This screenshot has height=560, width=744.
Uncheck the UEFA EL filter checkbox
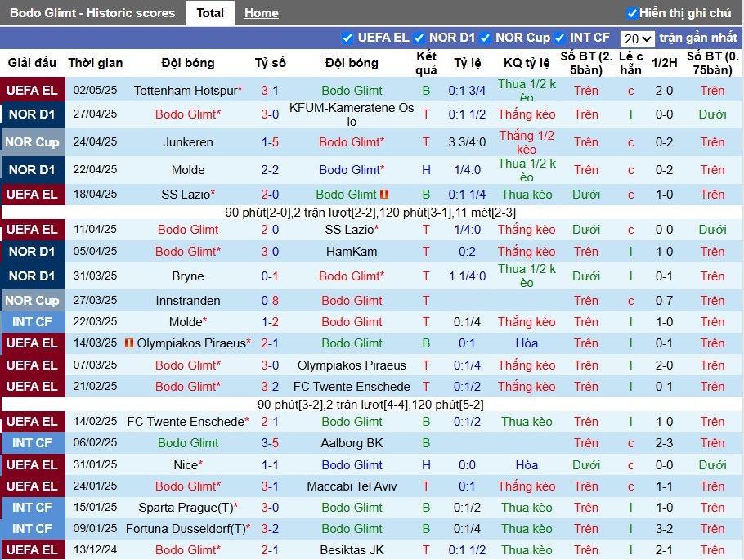point(347,38)
